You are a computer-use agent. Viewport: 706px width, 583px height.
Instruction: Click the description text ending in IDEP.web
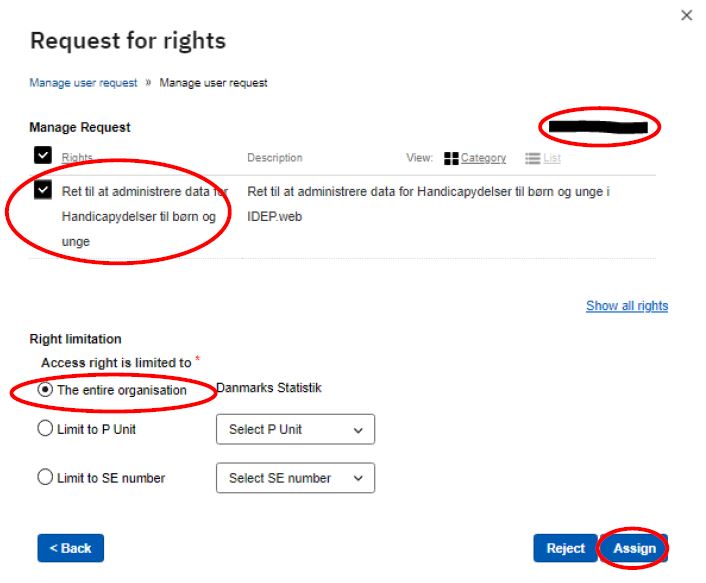(x=428, y=203)
